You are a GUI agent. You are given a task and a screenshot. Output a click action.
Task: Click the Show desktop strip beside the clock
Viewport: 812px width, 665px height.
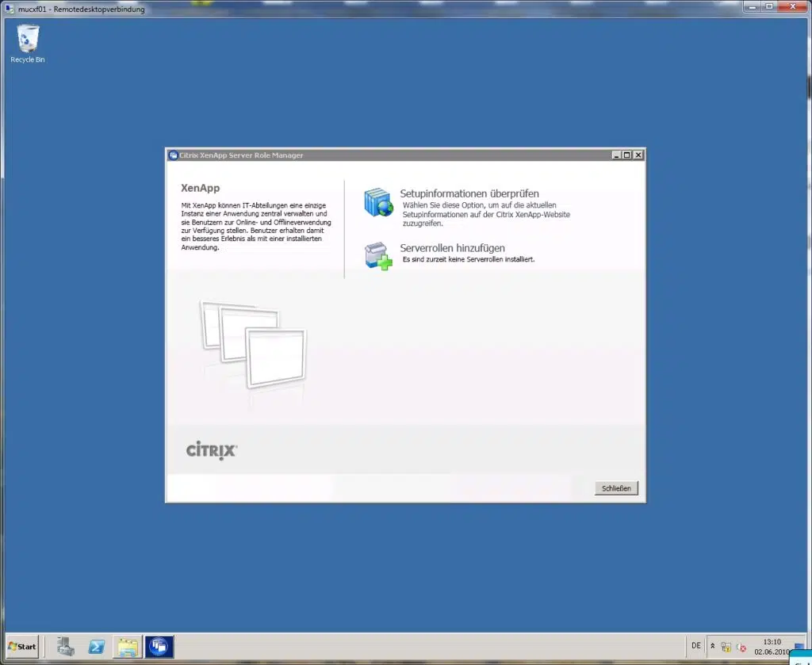click(x=799, y=646)
